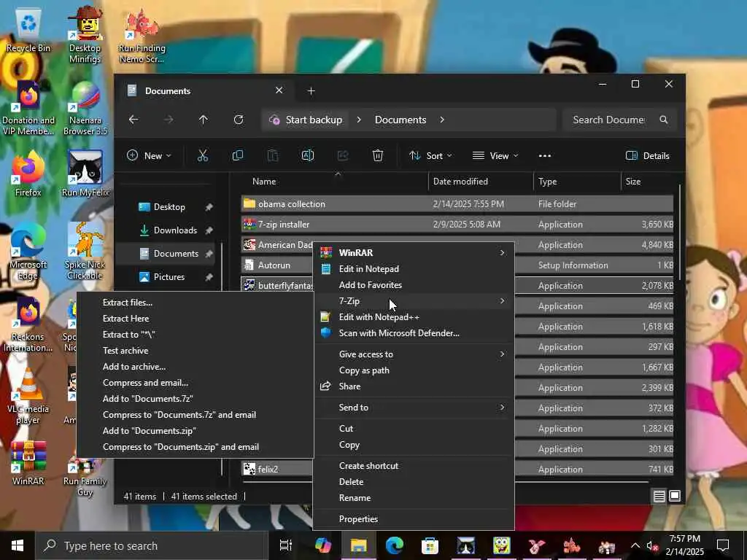747x560 pixels.
Task: Click the Share icon in Explorer toolbar
Action: tap(343, 156)
